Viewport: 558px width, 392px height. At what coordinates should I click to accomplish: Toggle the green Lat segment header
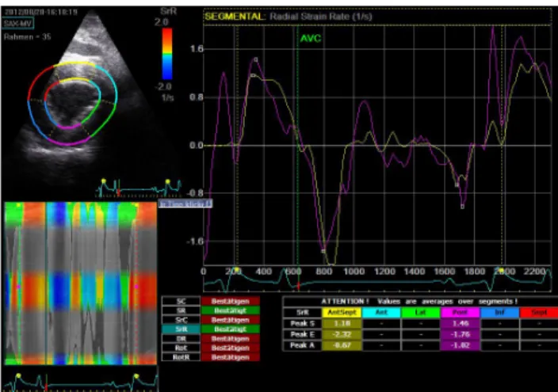[421, 313]
